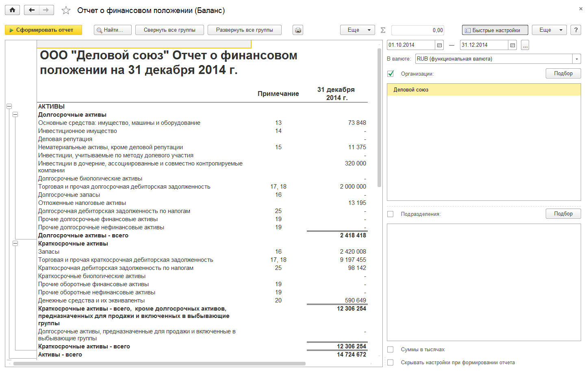
Task: Add report to favorites with star icon
Action: pyautogui.click(x=66, y=11)
